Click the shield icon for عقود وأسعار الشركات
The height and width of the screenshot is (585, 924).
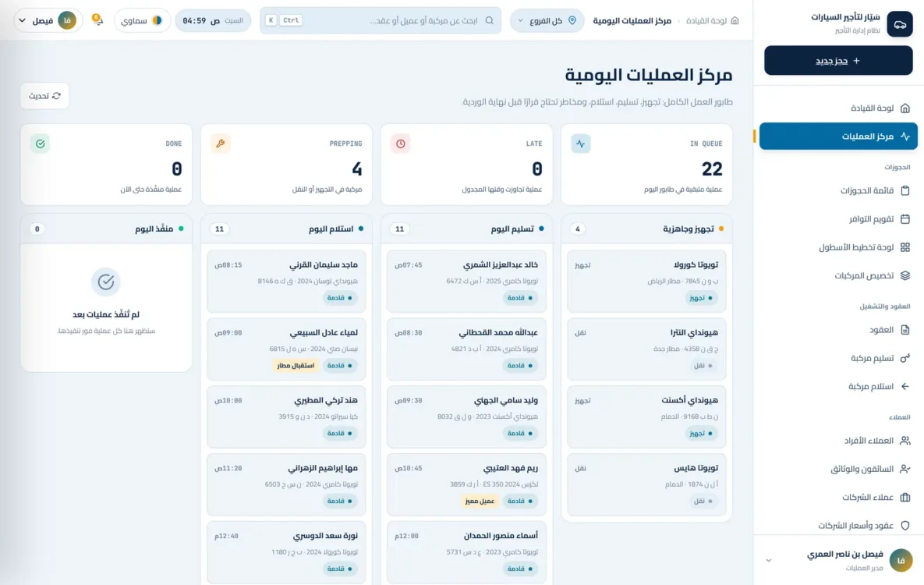click(905, 526)
